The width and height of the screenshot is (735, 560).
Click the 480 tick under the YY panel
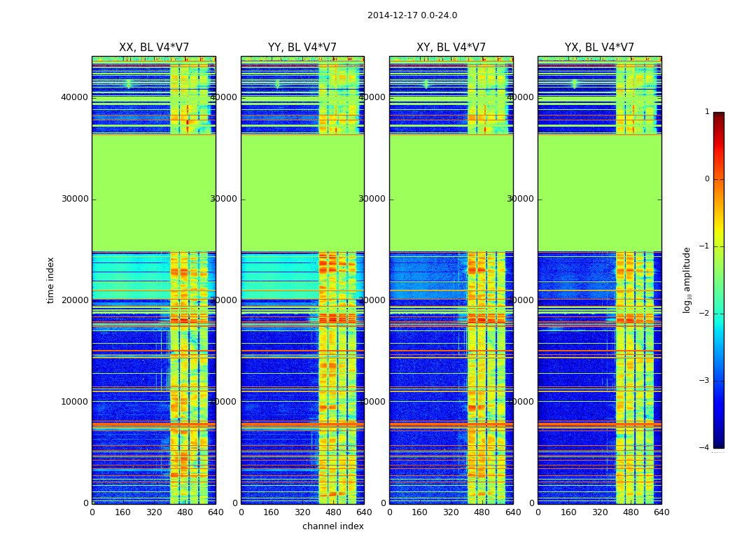pos(333,512)
